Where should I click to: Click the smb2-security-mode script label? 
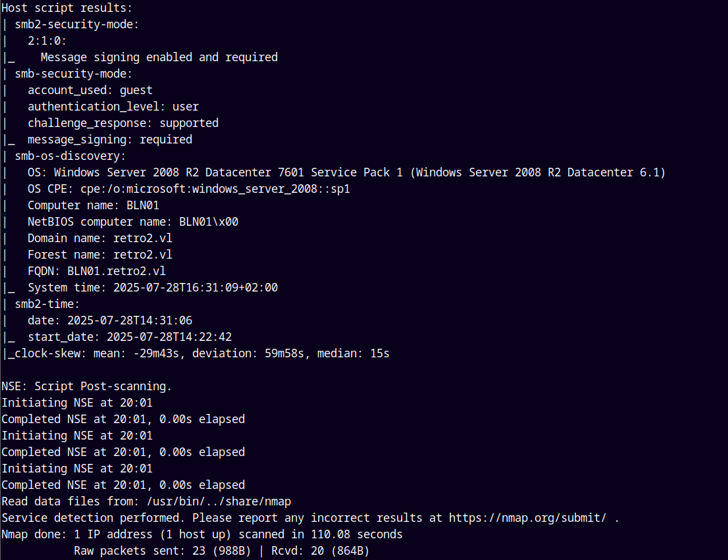(76, 24)
